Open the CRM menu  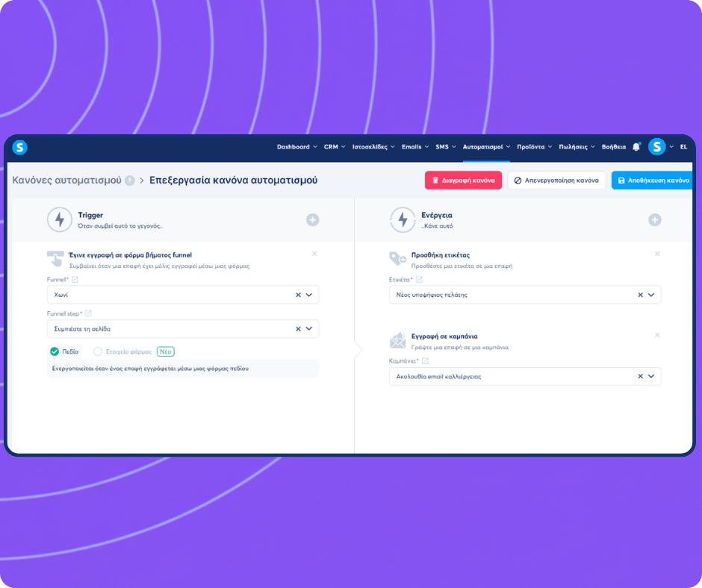(335, 147)
